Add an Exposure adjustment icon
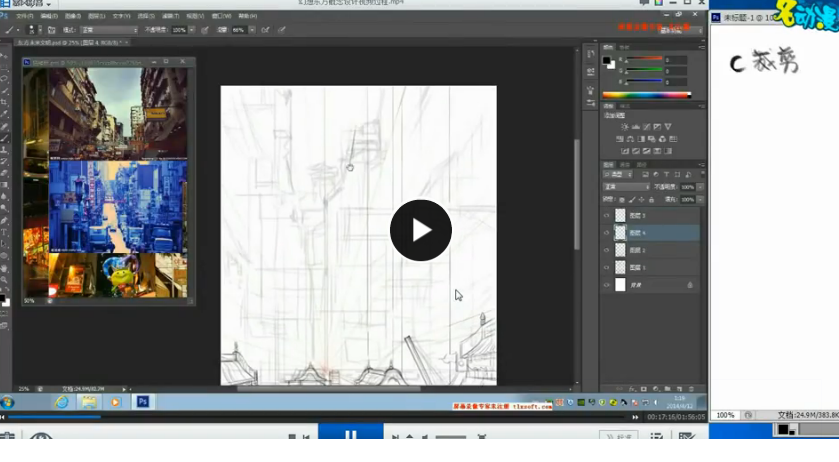Viewport: 839px width, 462px height. 657,127
